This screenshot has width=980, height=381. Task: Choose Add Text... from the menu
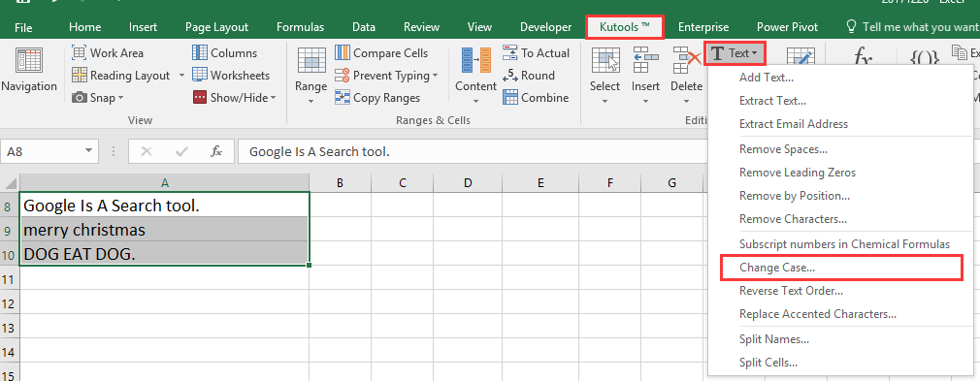(840, 79)
